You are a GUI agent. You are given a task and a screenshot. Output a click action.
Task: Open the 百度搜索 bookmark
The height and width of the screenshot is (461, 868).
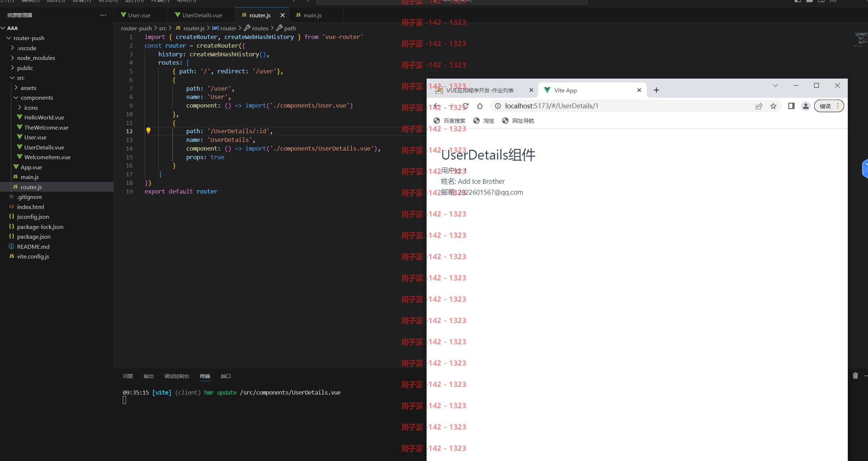449,121
